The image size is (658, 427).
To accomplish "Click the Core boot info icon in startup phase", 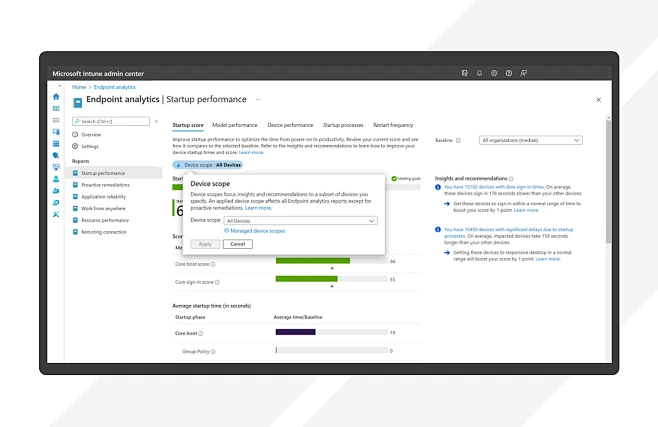I will click(201, 333).
